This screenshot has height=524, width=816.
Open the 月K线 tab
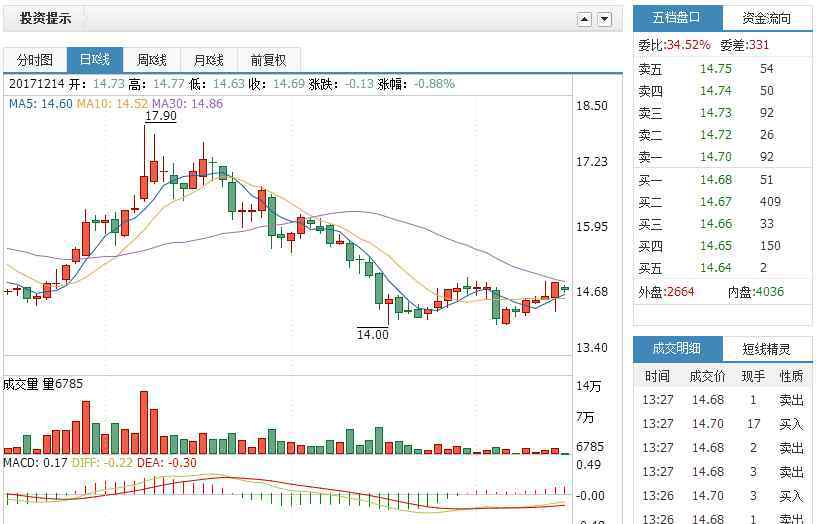tap(209, 60)
